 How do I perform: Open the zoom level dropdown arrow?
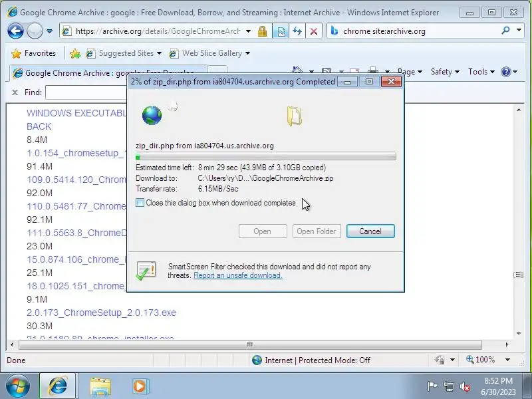[507, 360]
